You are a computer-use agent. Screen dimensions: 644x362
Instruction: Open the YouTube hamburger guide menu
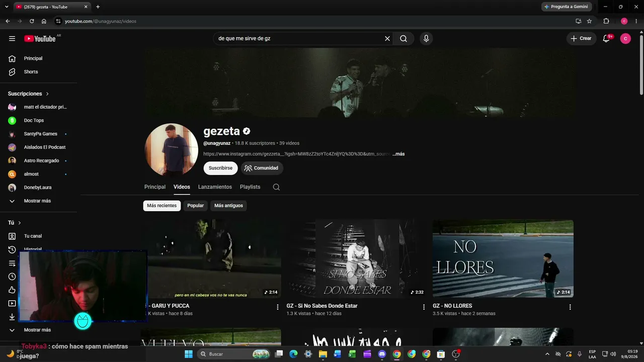click(12, 39)
